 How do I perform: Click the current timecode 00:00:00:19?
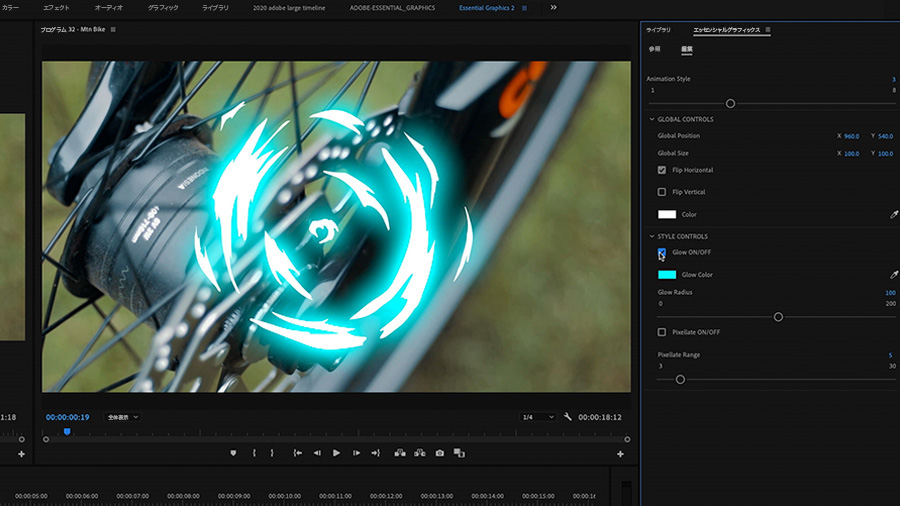pos(68,417)
